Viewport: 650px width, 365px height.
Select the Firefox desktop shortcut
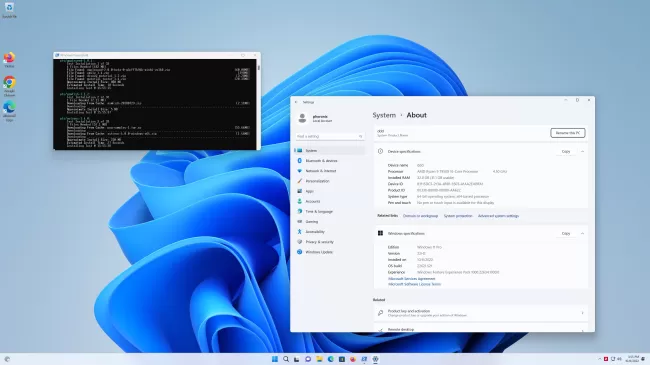click(x=9, y=60)
